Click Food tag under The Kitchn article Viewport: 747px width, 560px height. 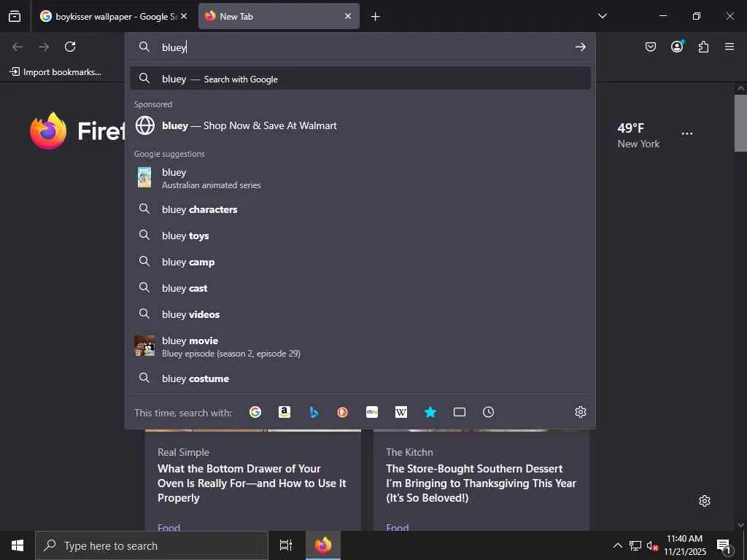[x=398, y=526]
